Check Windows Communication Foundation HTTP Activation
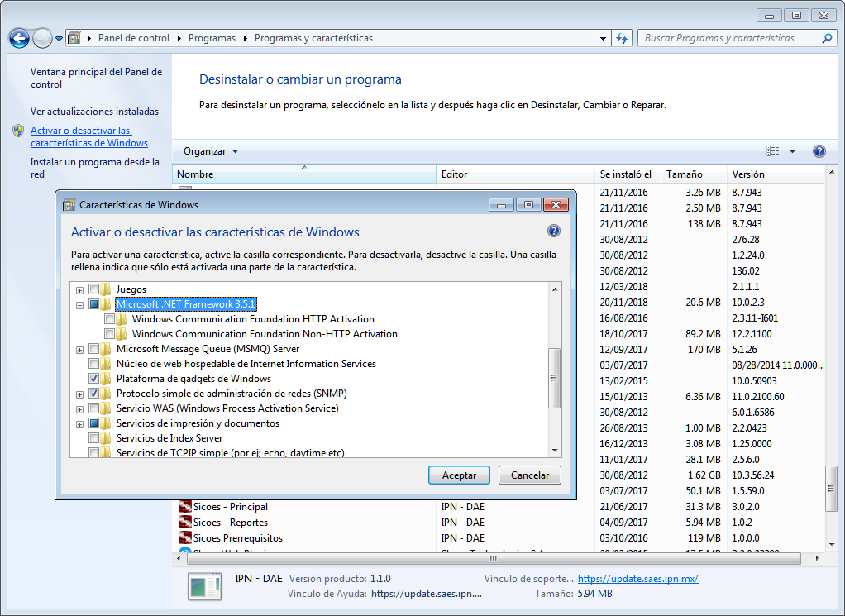The width and height of the screenshot is (845, 616). click(110, 319)
